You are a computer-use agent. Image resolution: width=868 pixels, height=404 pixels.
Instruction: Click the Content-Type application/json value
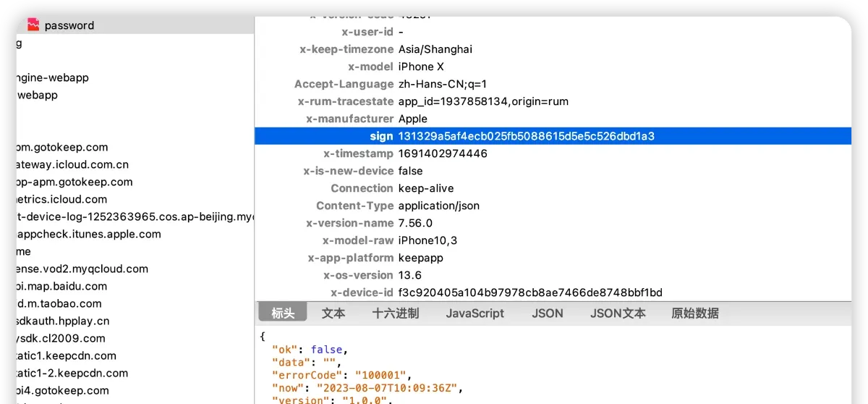click(x=439, y=206)
